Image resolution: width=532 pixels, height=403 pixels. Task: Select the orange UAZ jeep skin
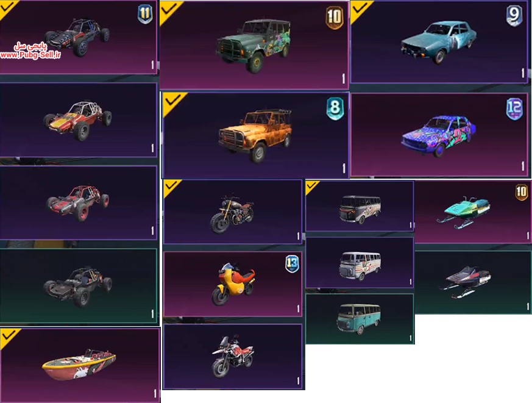tap(255, 135)
